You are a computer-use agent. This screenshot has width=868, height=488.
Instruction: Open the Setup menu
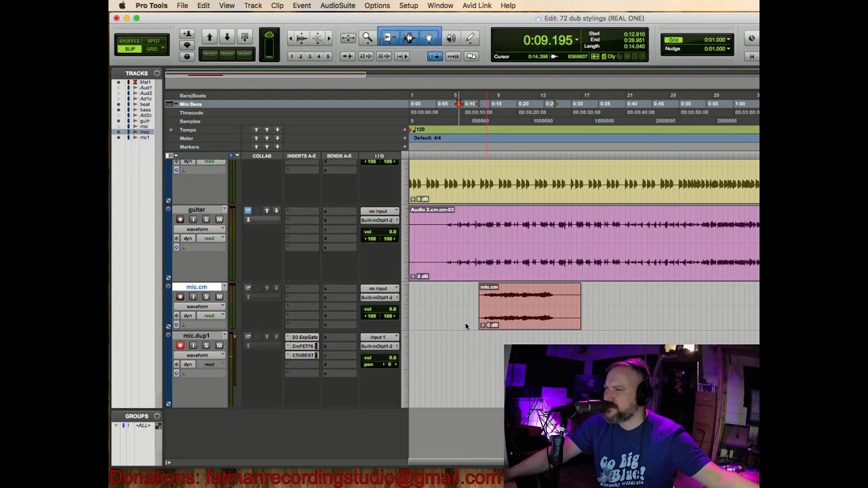(x=408, y=5)
